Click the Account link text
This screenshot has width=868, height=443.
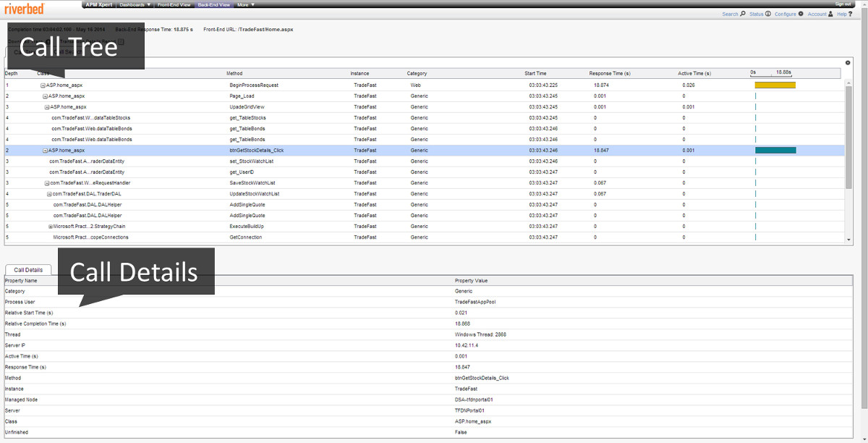click(x=817, y=14)
